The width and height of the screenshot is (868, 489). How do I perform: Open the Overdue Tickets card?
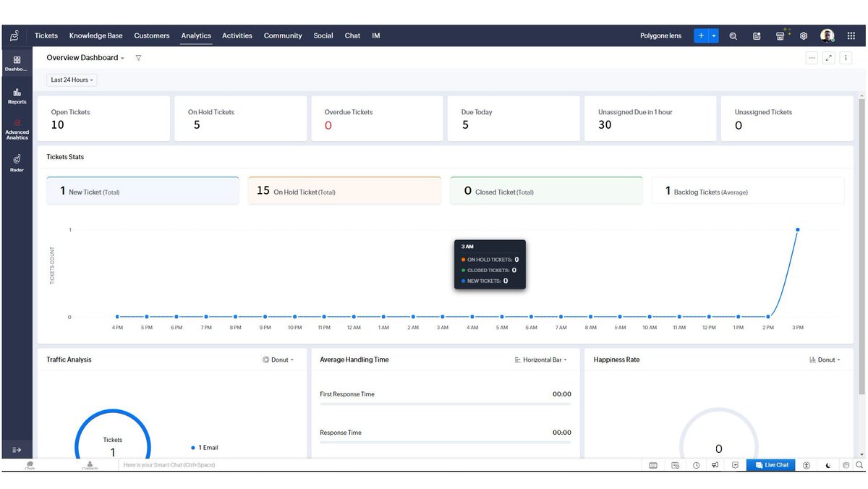point(376,119)
